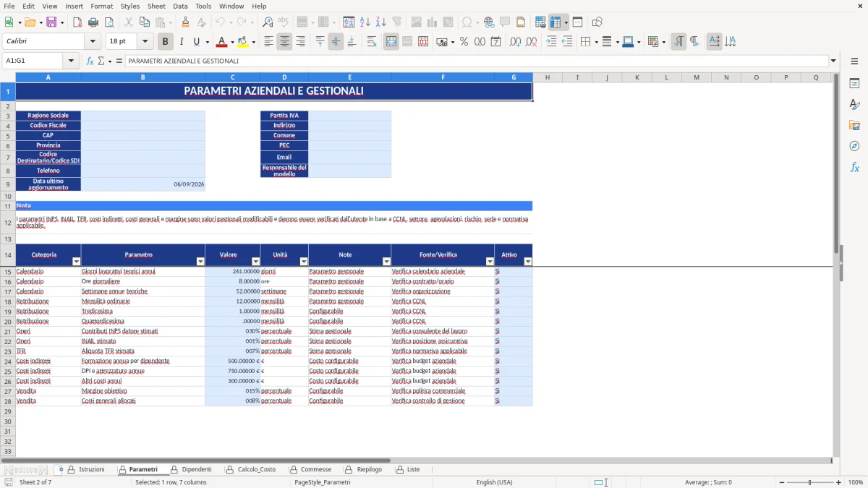Open the Categoria column filter dropdown
This screenshot has height=488, width=868.
pyautogui.click(x=76, y=262)
